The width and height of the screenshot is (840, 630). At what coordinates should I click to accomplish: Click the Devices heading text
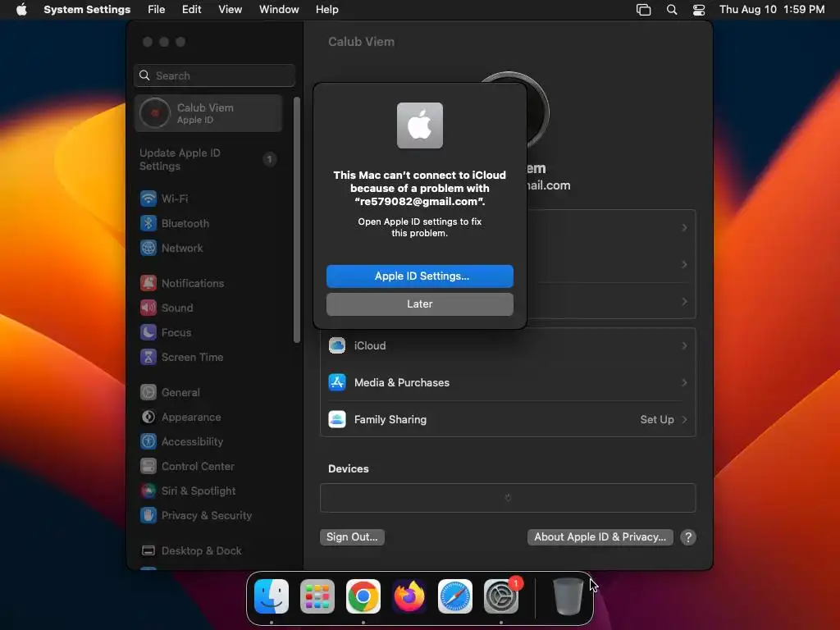(348, 468)
